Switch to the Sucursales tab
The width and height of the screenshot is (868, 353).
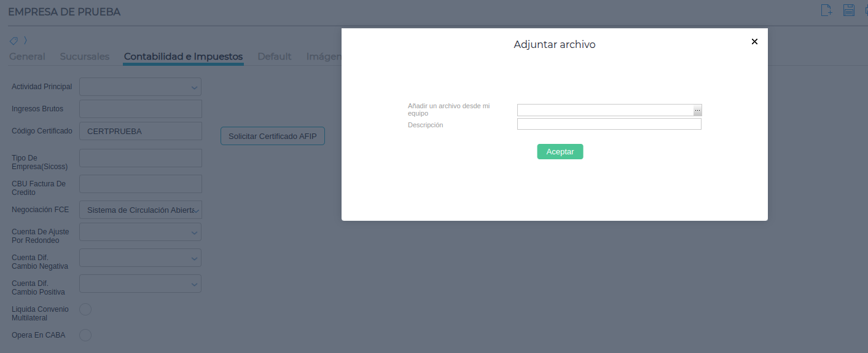pos(85,57)
